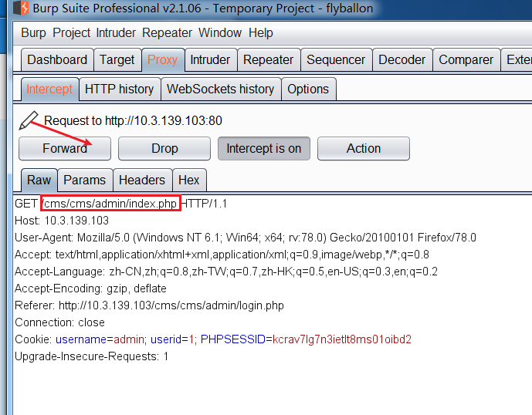Select the Raw request view tab

point(39,180)
